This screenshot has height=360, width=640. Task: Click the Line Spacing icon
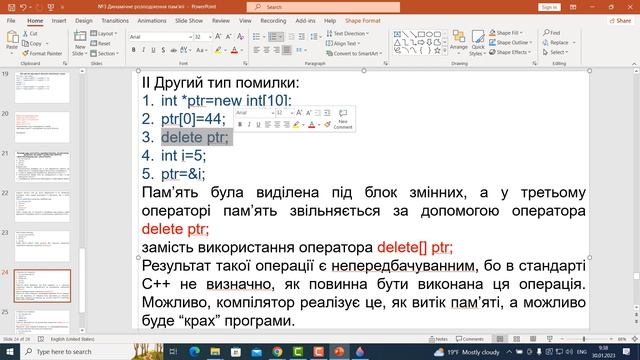point(313,37)
